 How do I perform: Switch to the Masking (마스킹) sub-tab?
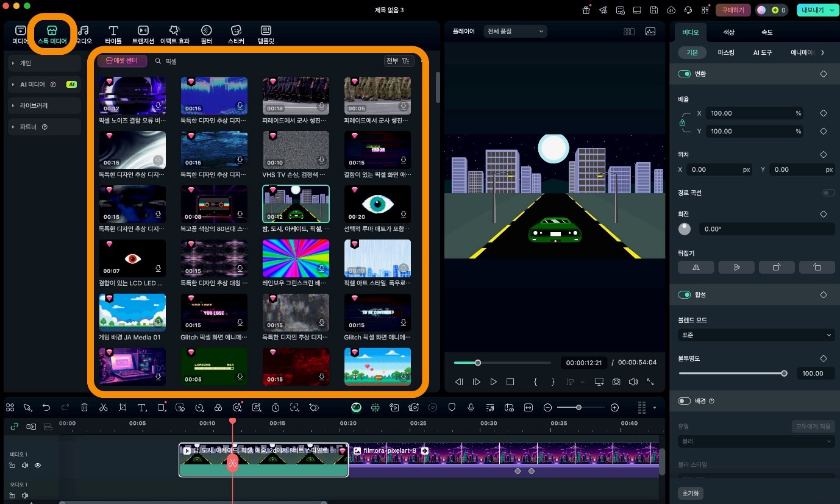point(726,53)
